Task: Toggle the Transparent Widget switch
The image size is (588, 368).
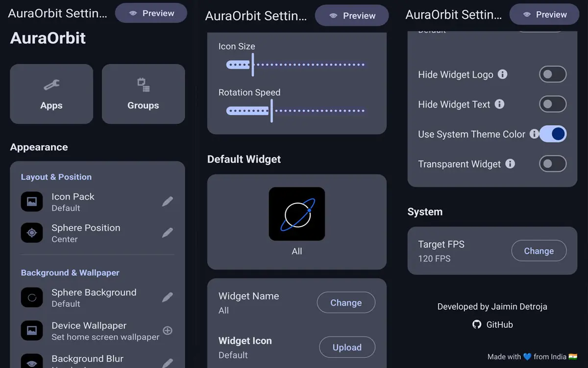Action: (x=553, y=164)
